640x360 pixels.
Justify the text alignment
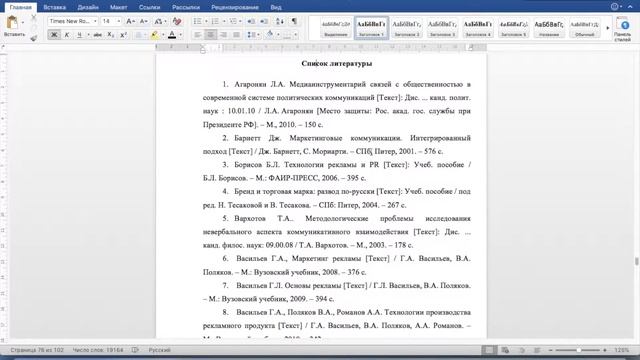click(236, 35)
